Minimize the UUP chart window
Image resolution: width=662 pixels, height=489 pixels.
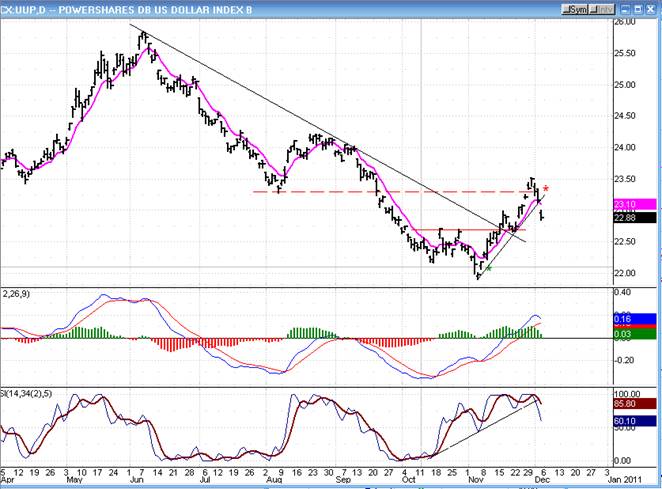point(628,9)
